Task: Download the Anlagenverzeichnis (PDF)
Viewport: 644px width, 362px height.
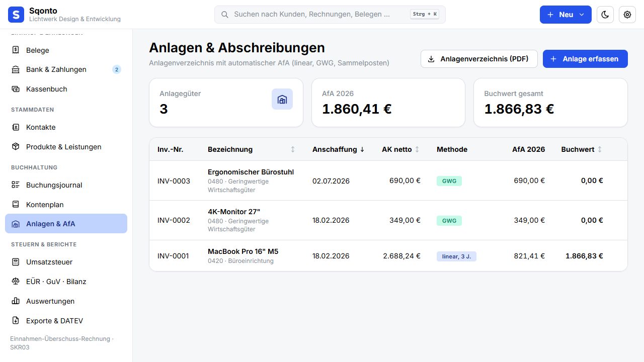Action: click(479, 59)
